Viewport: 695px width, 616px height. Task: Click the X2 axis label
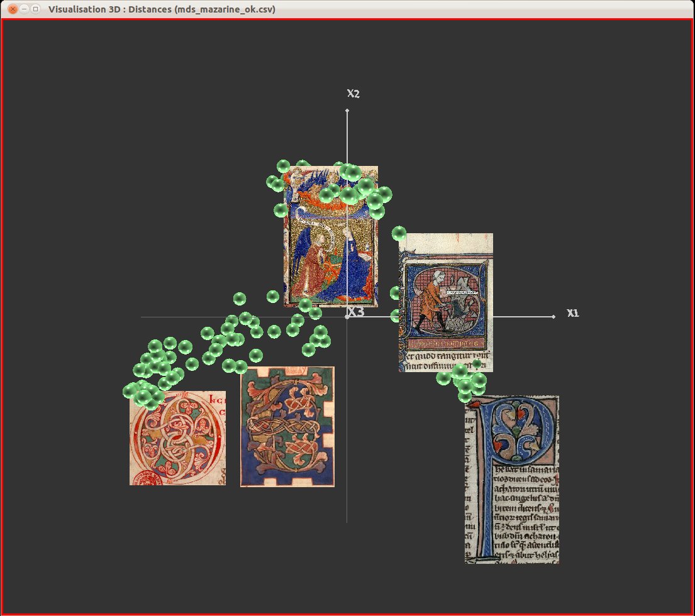click(x=353, y=94)
